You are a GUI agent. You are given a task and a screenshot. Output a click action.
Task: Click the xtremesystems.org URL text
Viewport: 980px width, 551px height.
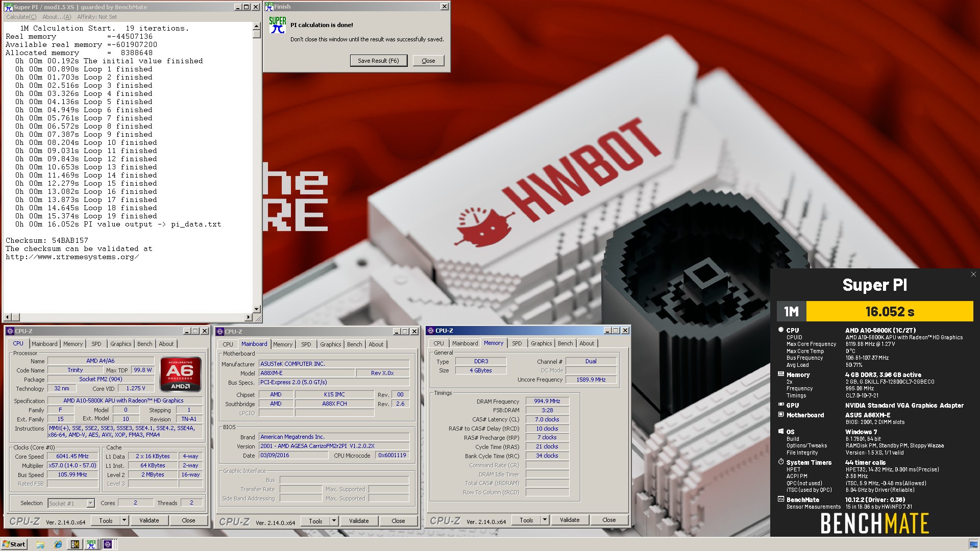[72, 257]
